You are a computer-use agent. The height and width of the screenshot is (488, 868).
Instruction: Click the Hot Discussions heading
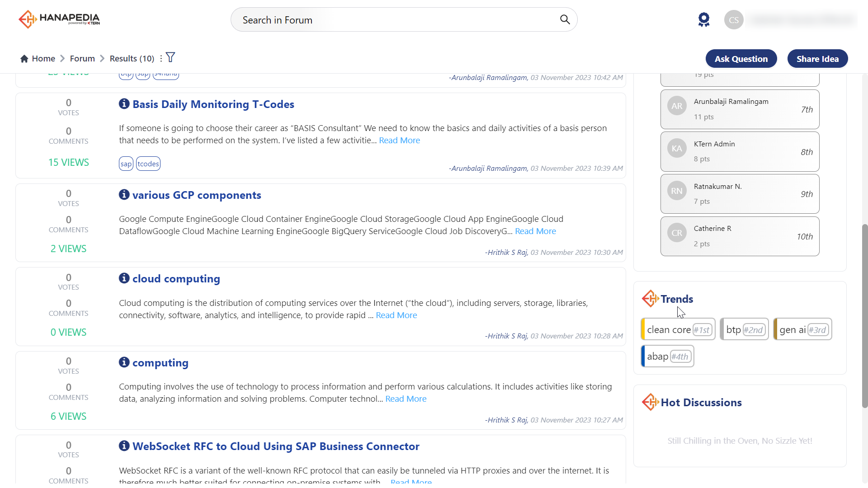pyautogui.click(x=701, y=403)
